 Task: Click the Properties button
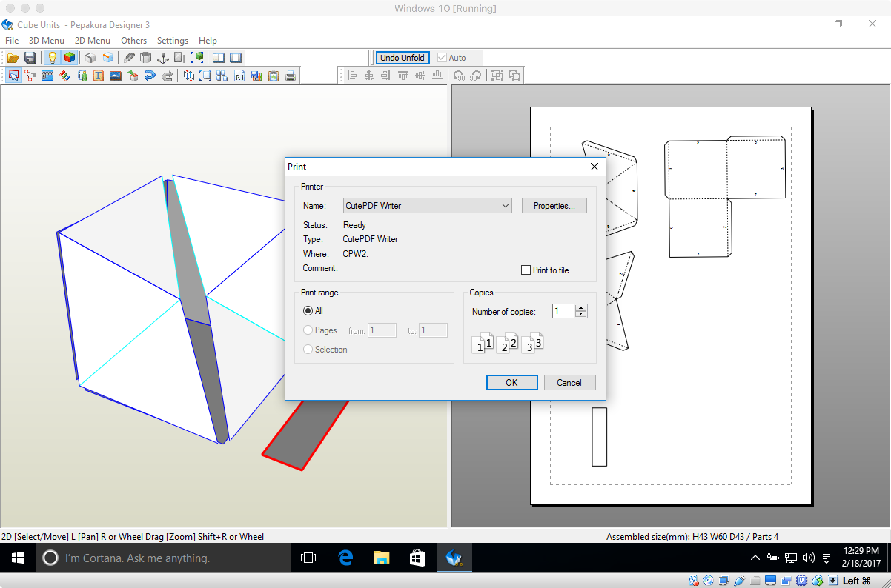[x=553, y=206]
